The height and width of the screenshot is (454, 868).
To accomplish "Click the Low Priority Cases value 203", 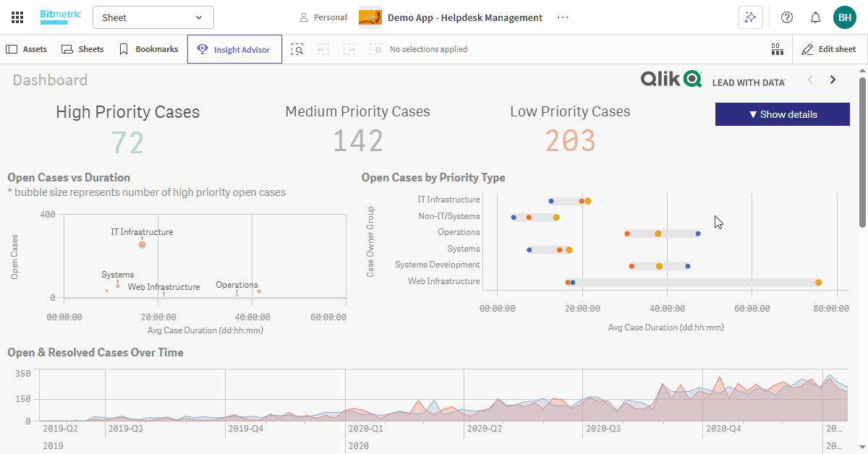I will pyautogui.click(x=570, y=141).
